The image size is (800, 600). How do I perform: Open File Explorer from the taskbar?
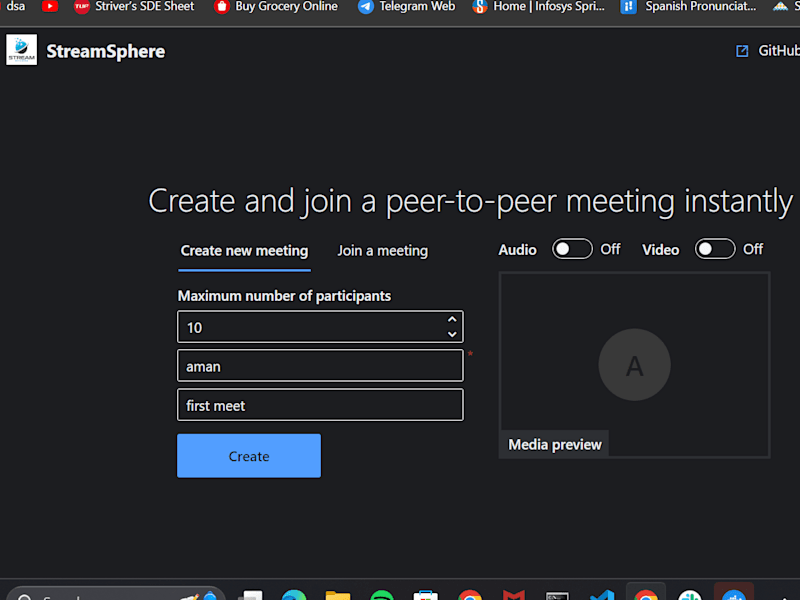point(338,595)
